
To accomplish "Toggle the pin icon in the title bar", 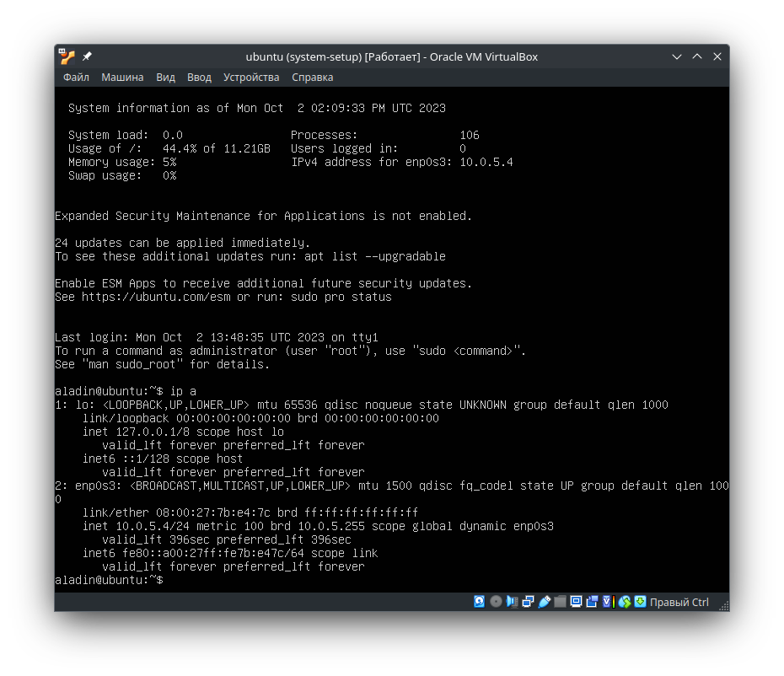I will coord(85,56).
